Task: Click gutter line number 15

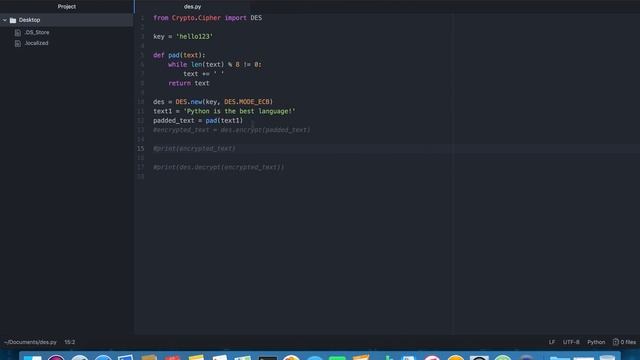Action: coord(140,149)
